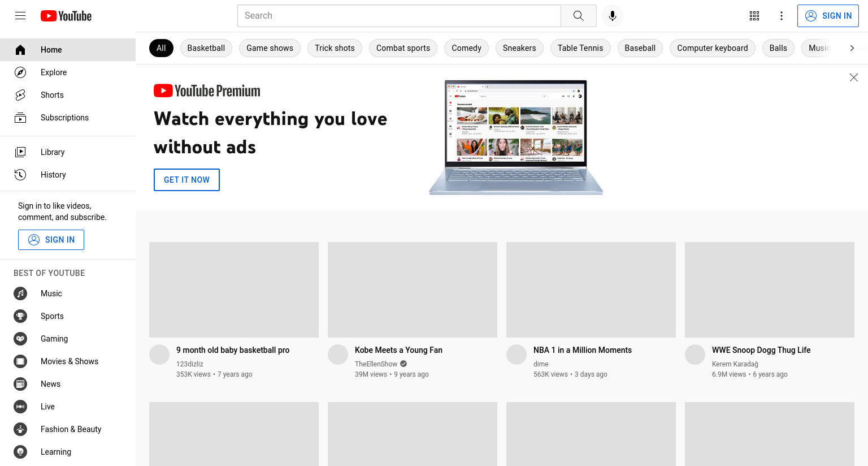
Task: Click the sidebar SIGN IN button
Action: (51, 240)
